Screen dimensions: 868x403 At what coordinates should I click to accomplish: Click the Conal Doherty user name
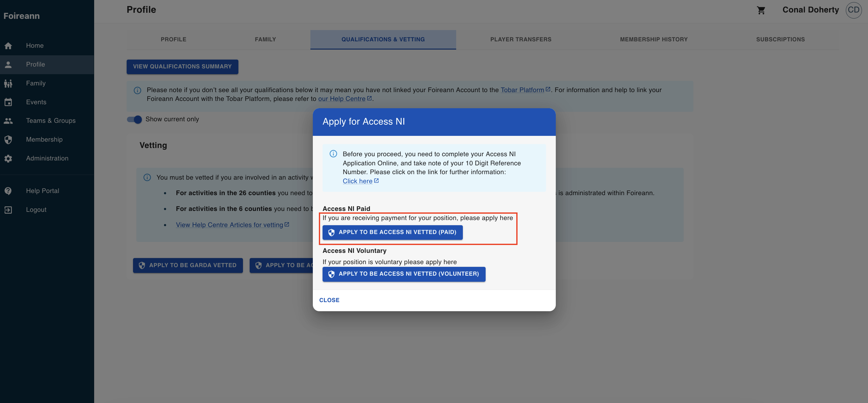(x=810, y=10)
